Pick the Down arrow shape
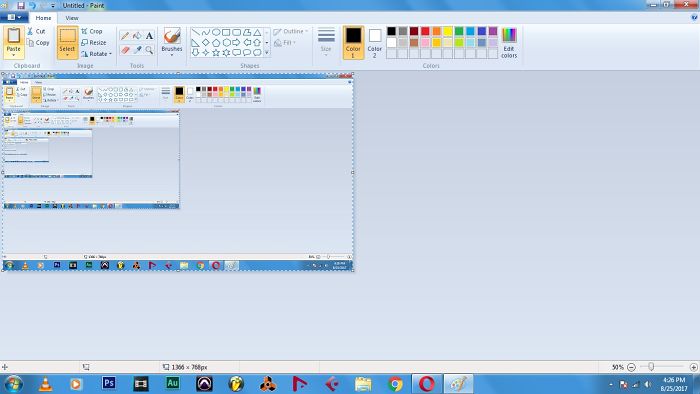Viewport: 700px width, 394px height. 195,53
